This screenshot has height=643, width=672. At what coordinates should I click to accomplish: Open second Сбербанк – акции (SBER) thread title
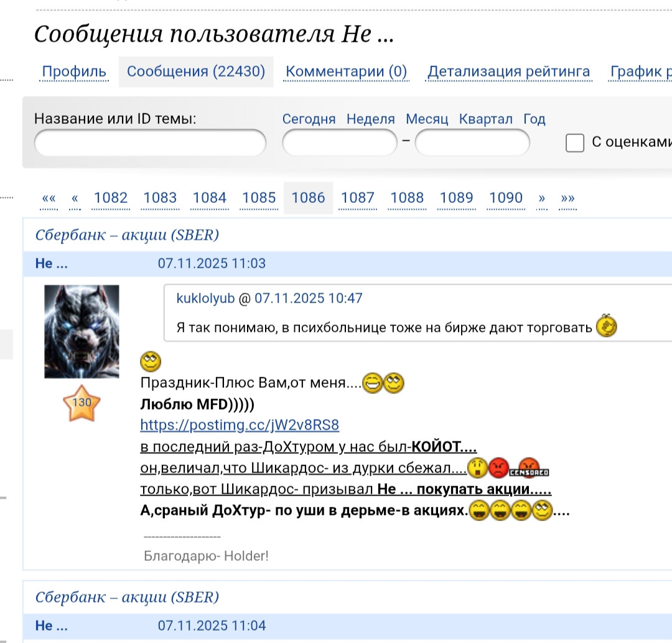127,597
